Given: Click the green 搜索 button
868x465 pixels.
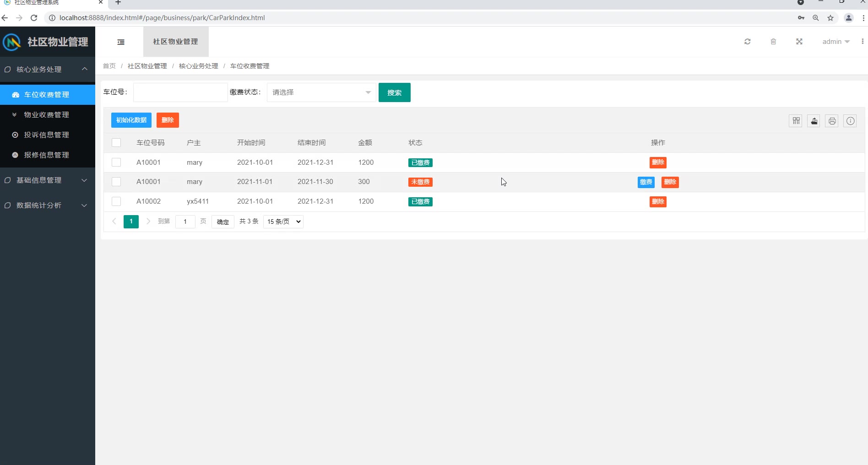Looking at the screenshot, I should pyautogui.click(x=394, y=92).
